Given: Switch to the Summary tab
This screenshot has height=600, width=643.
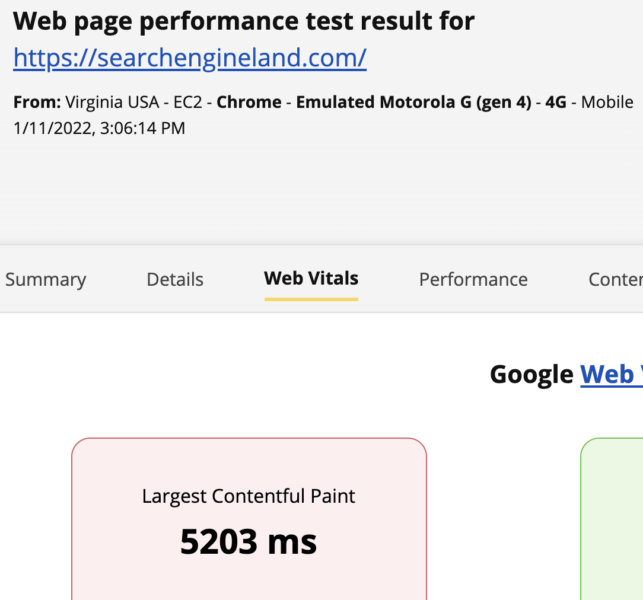Looking at the screenshot, I should click(x=45, y=280).
